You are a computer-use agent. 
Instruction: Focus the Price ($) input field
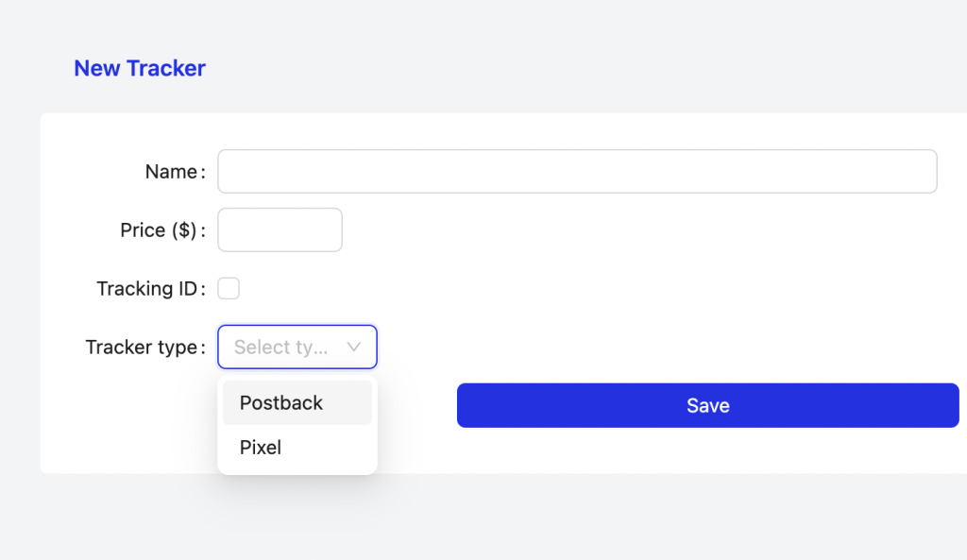(280, 230)
